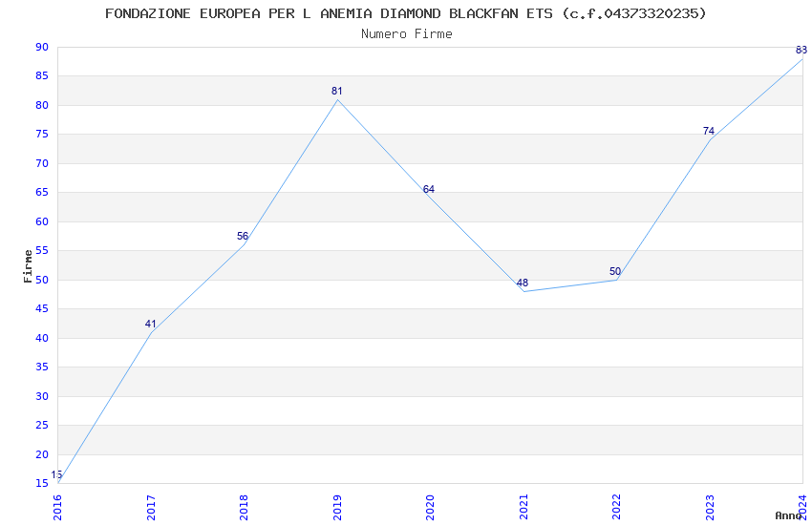The height and width of the screenshot is (525, 812).
Task: Click y-axis tick label 45
Action: tap(42, 308)
